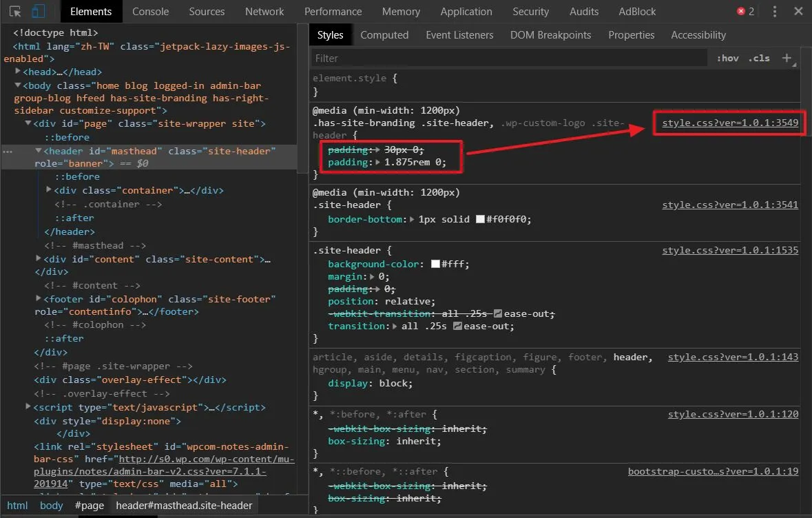This screenshot has width=812, height=518.
Task: Open the Application tab
Action: coord(466,12)
